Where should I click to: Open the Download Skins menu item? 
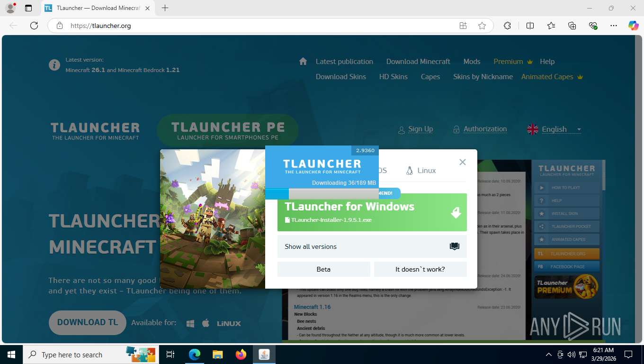pyautogui.click(x=341, y=77)
